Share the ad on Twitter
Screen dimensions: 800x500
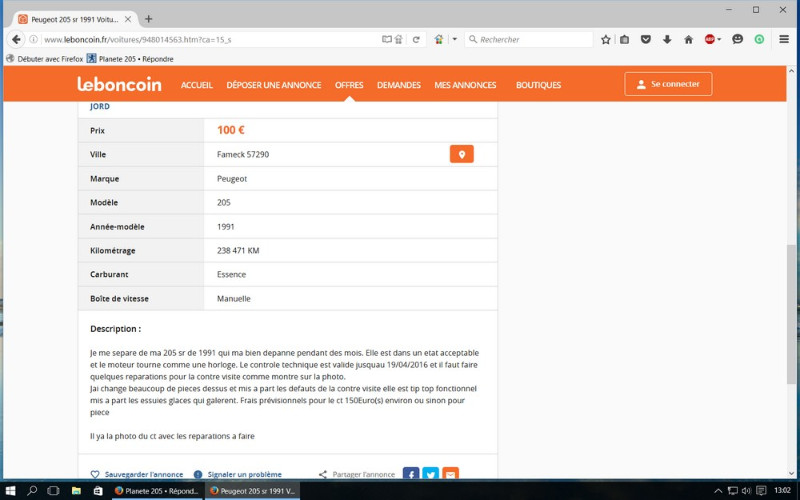[x=431, y=473]
